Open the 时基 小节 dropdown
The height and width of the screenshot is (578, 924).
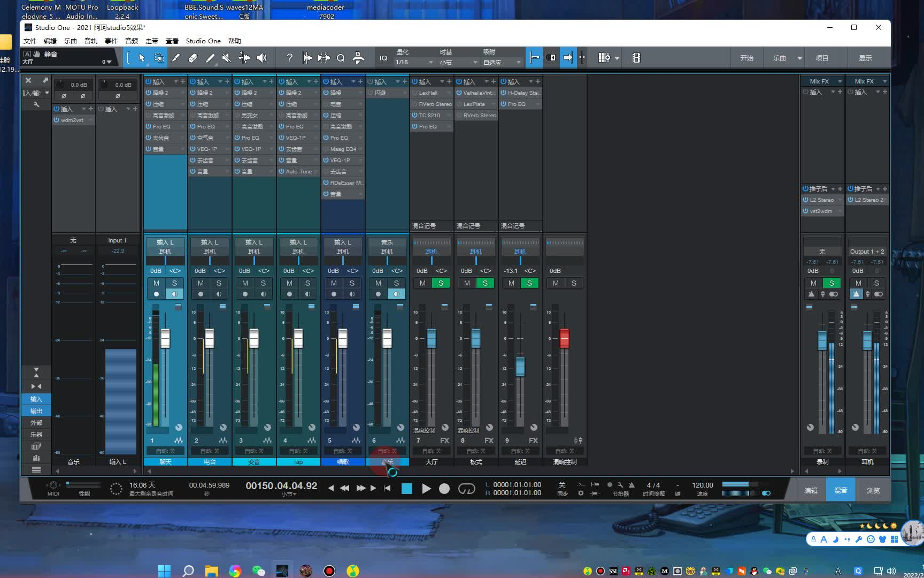(x=457, y=62)
